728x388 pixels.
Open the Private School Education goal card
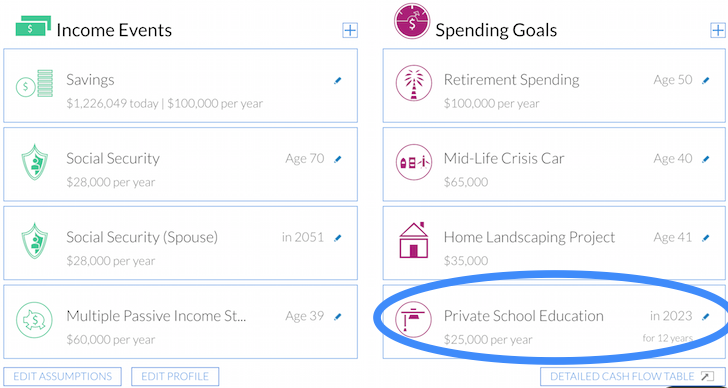tap(555, 322)
